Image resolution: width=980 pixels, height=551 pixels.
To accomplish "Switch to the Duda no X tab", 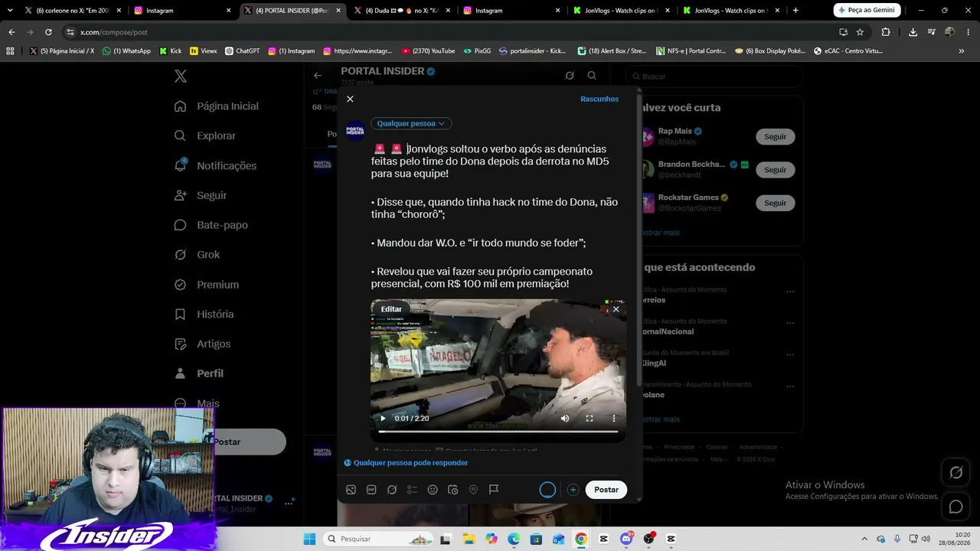I will (401, 11).
